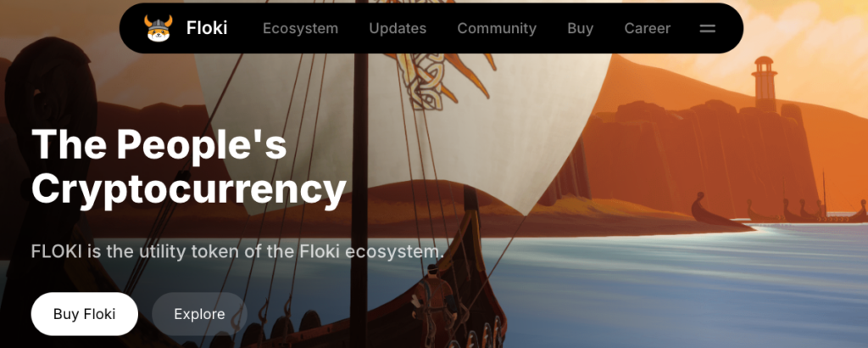Click The People's Cryptocurrency headline
This screenshot has width=868, height=348.
[x=188, y=167]
